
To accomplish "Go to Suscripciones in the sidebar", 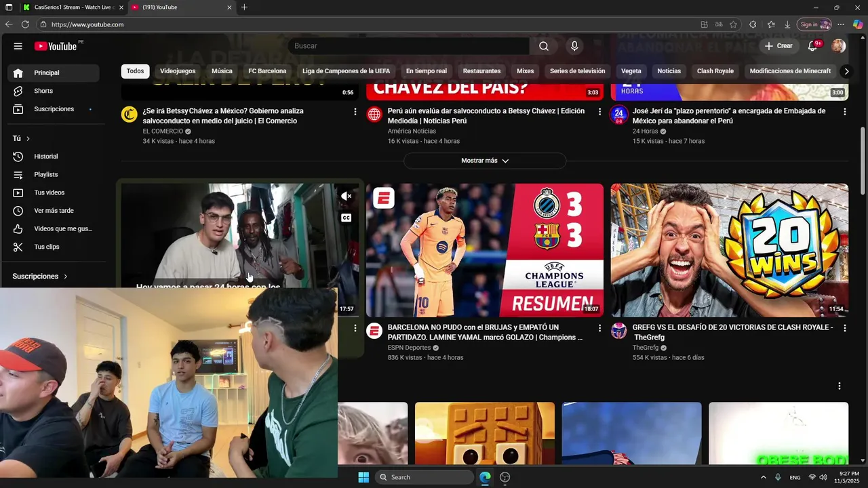I will coord(53,109).
